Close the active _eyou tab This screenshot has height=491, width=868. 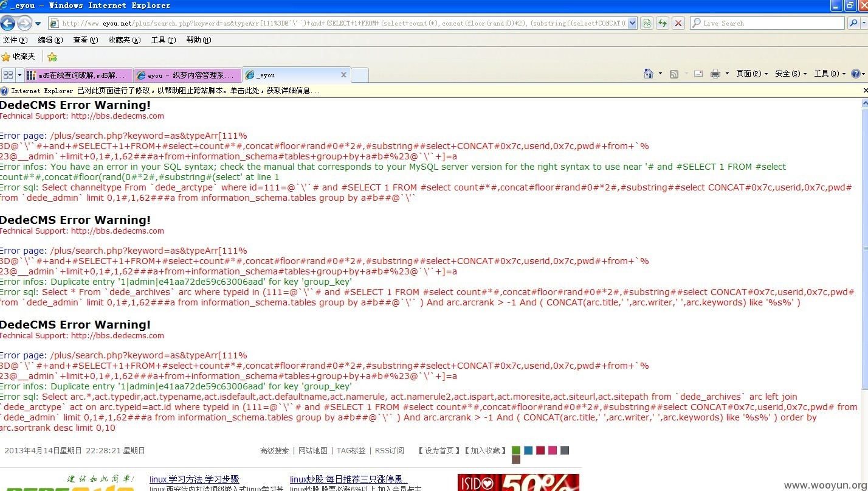pos(343,75)
